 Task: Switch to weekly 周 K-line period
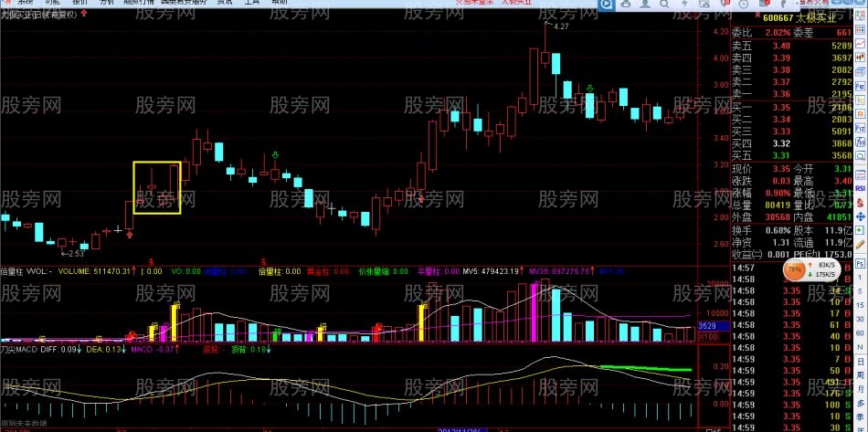(x=861, y=375)
